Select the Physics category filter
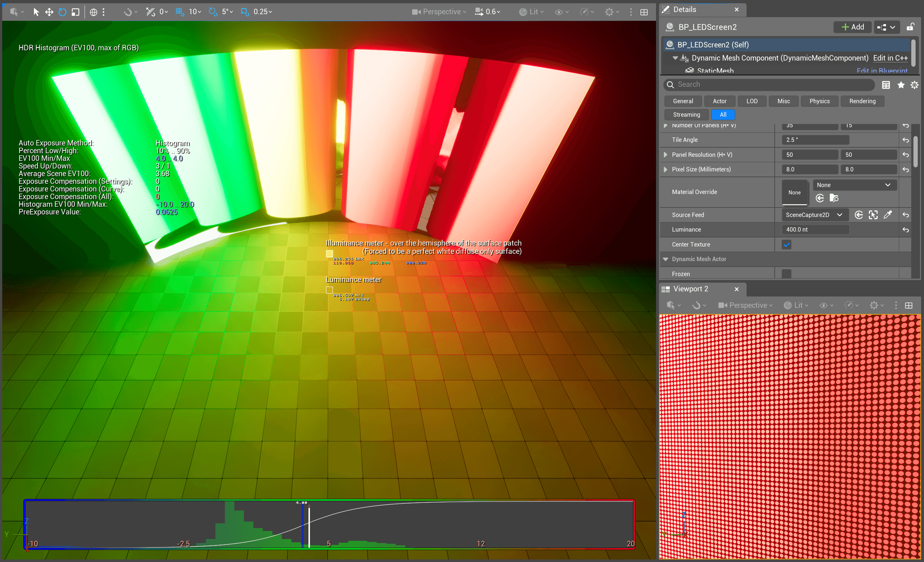Screen dimensions: 924x562 (x=819, y=101)
